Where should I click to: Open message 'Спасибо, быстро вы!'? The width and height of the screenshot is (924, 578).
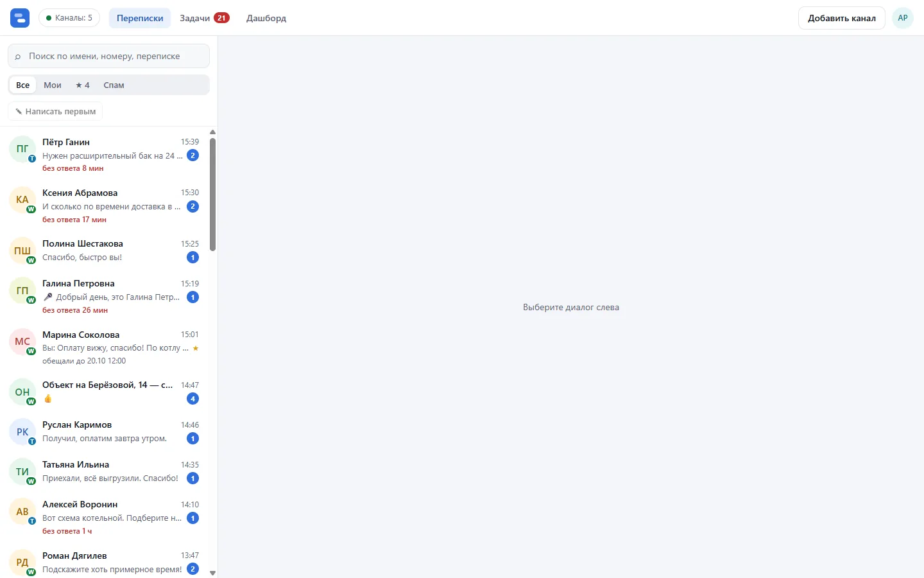coord(82,258)
